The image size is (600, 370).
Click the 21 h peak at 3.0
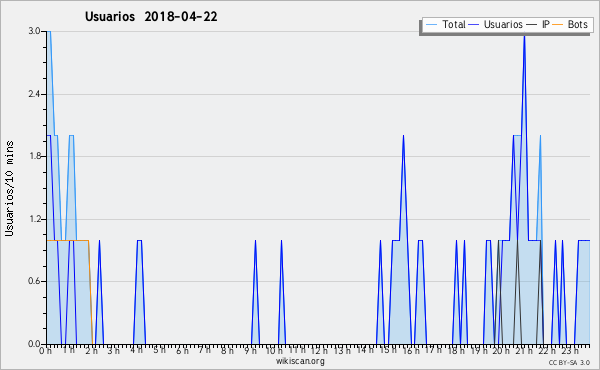(524, 36)
